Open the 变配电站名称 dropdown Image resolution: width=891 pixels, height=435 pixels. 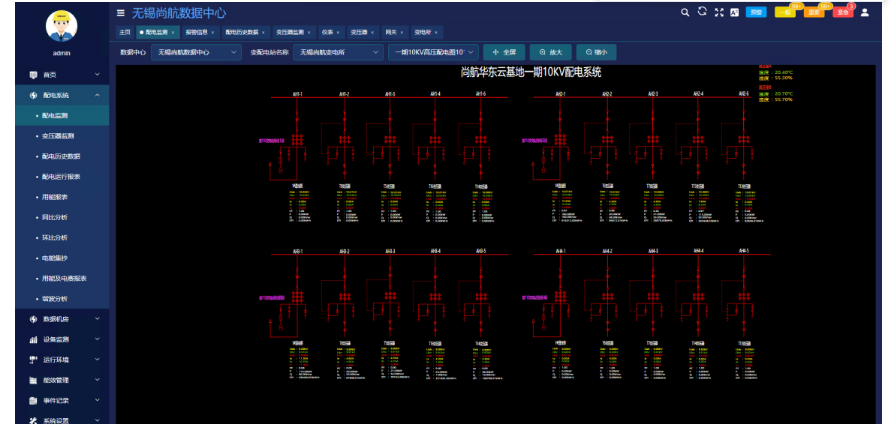point(337,51)
